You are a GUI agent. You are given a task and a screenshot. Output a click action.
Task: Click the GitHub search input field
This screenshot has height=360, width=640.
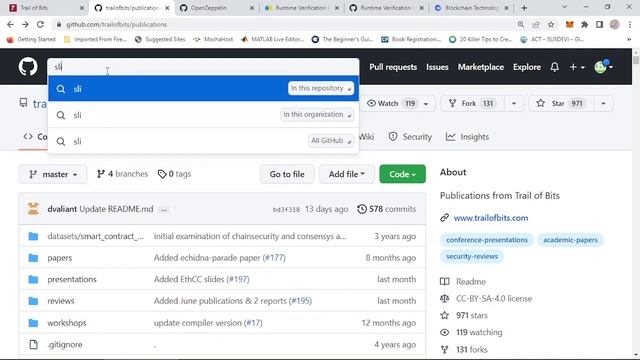point(203,67)
